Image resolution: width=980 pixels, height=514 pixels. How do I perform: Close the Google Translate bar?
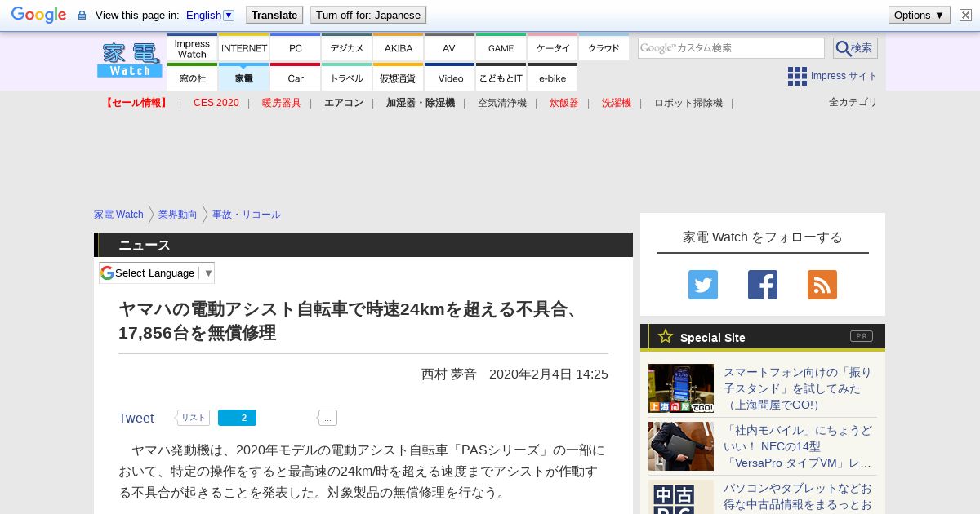[x=965, y=15]
